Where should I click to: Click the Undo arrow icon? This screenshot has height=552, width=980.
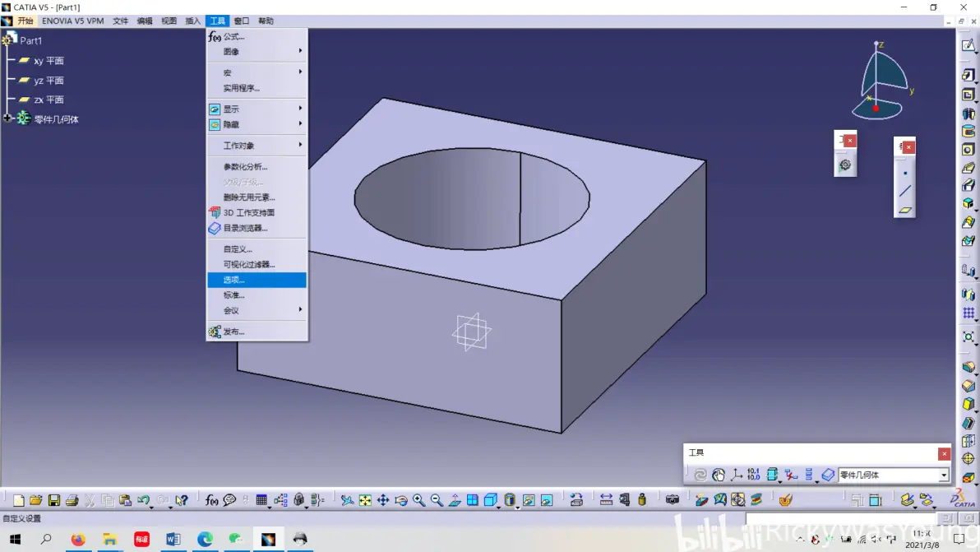[x=143, y=499]
